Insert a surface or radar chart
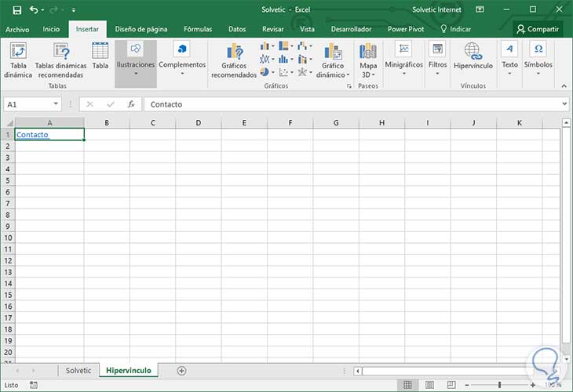573x392 pixels. click(305, 72)
